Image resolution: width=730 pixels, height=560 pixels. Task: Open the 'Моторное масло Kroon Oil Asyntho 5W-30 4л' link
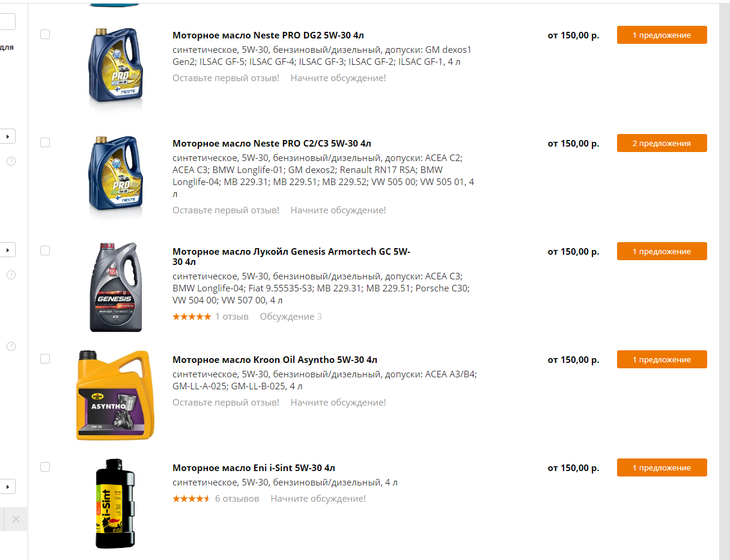point(275,360)
